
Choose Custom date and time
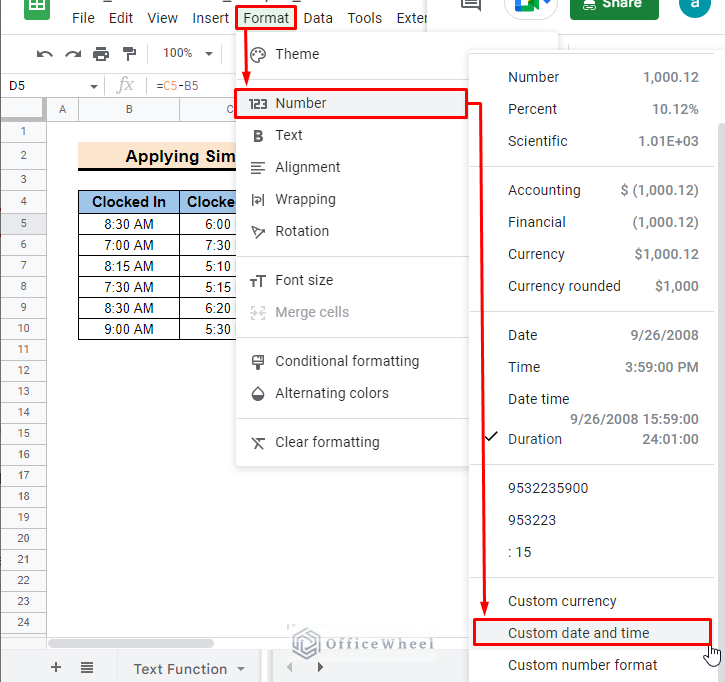click(592, 633)
